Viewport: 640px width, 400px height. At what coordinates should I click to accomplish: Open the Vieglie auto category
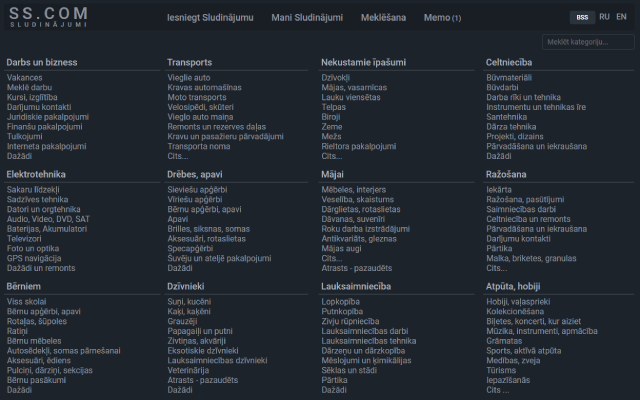[x=189, y=77]
